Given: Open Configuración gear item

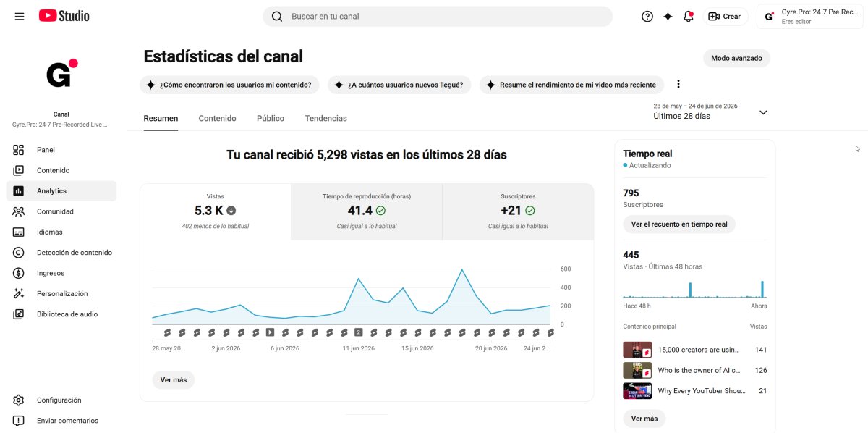Looking at the screenshot, I should point(61,400).
